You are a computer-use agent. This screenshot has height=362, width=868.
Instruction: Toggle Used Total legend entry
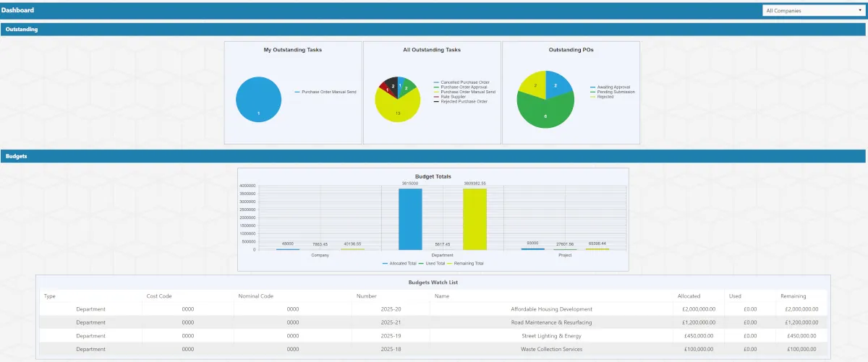[433, 264]
